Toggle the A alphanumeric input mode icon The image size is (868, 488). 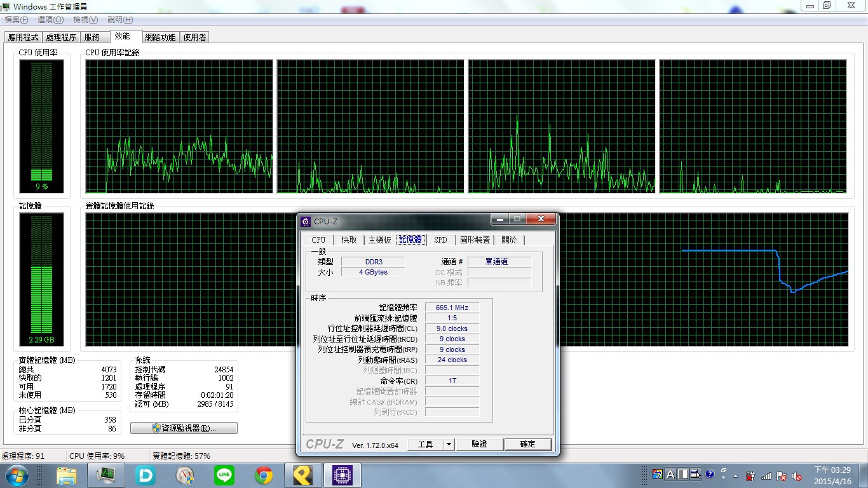pos(670,474)
